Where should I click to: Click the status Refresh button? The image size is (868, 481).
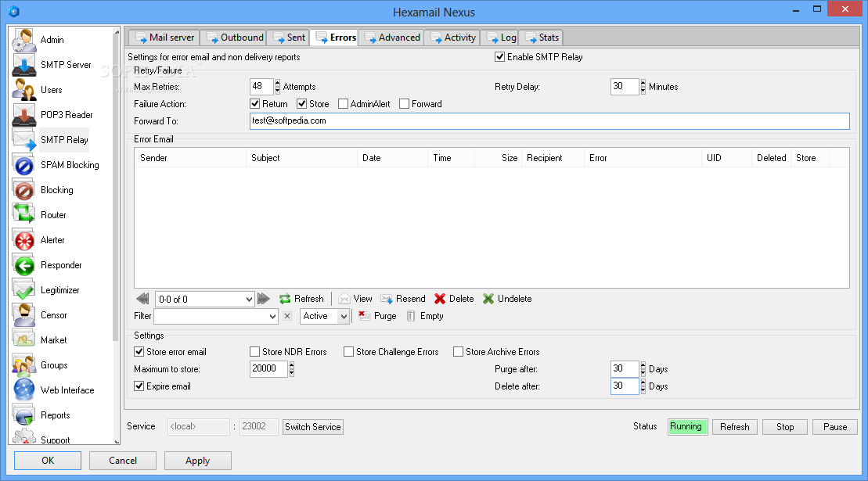pyautogui.click(x=735, y=427)
